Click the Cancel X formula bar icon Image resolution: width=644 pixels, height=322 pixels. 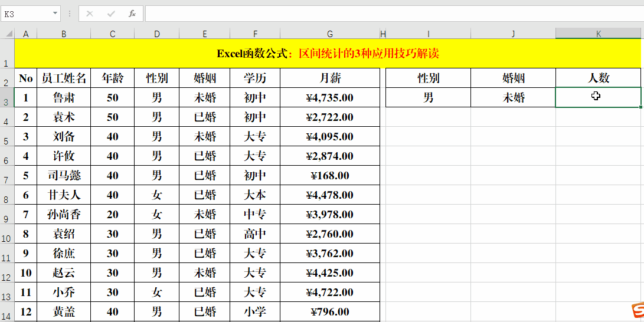90,14
